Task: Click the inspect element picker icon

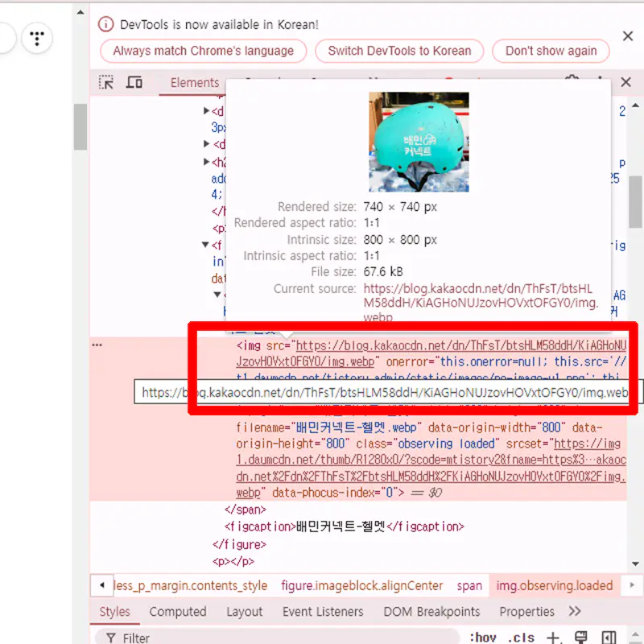Action: (106, 83)
